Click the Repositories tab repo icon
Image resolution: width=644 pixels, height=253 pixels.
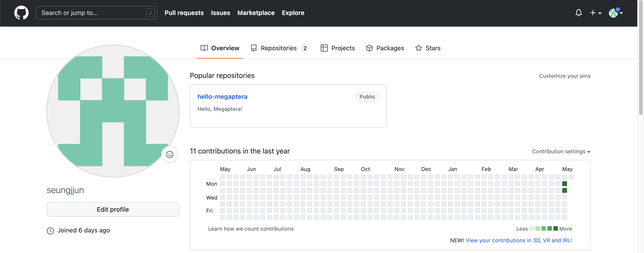254,48
